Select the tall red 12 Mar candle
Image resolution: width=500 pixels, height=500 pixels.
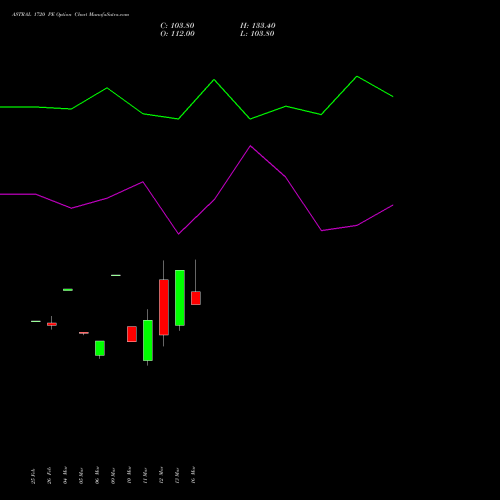point(164,307)
